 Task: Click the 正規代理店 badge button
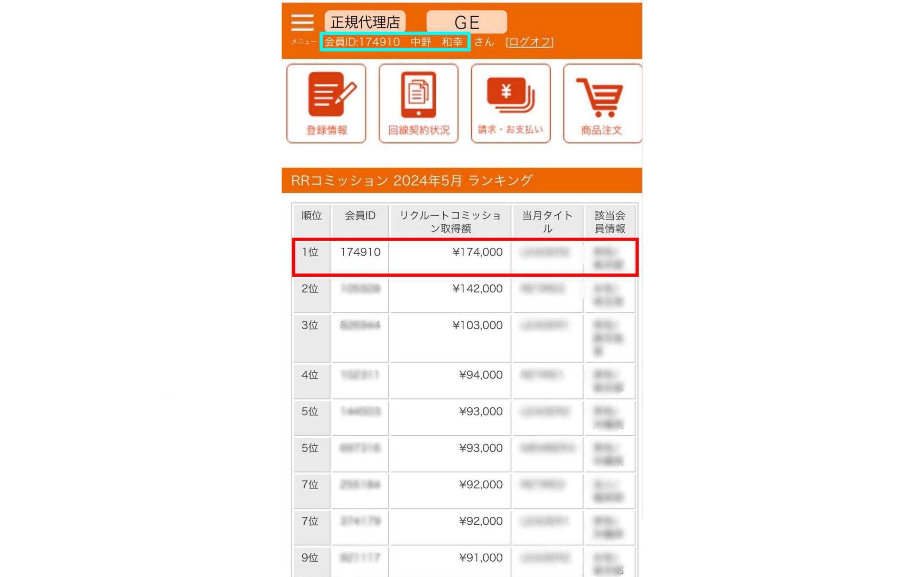coord(365,22)
